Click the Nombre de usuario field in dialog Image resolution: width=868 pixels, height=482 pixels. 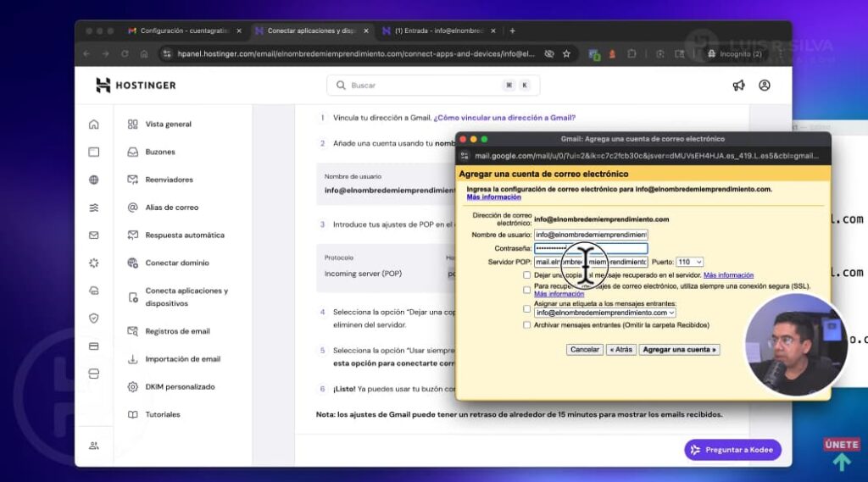591,235
